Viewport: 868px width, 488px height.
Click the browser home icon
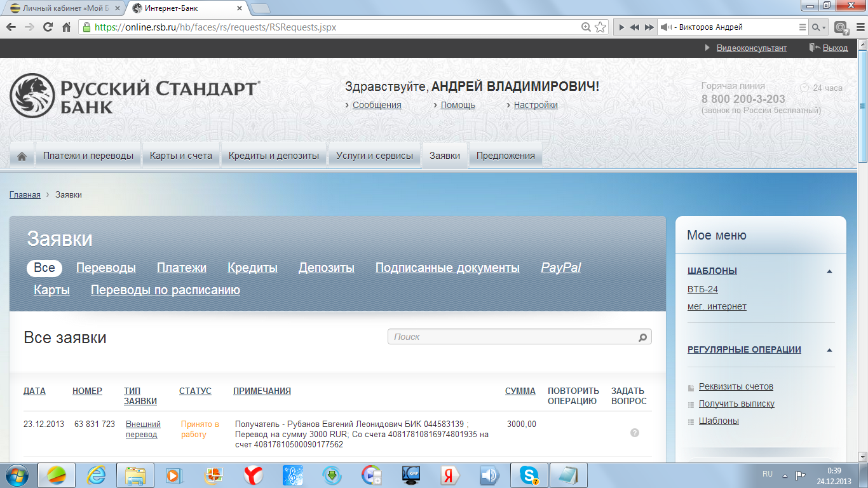(66, 27)
